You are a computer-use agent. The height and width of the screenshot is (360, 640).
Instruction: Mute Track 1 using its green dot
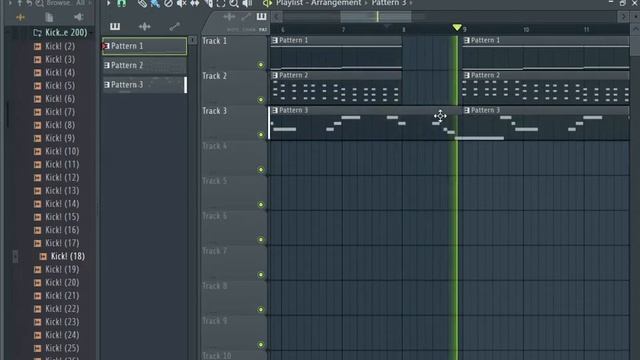click(261, 65)
